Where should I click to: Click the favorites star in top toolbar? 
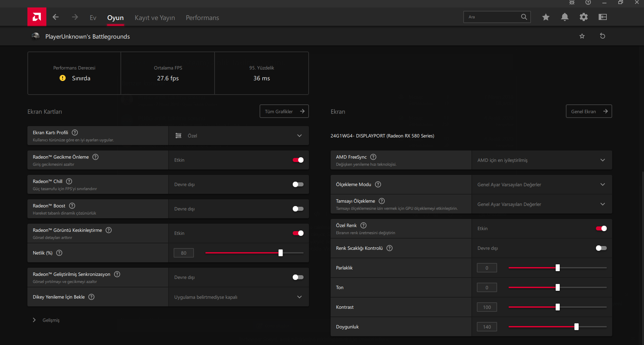pos(546,17)
